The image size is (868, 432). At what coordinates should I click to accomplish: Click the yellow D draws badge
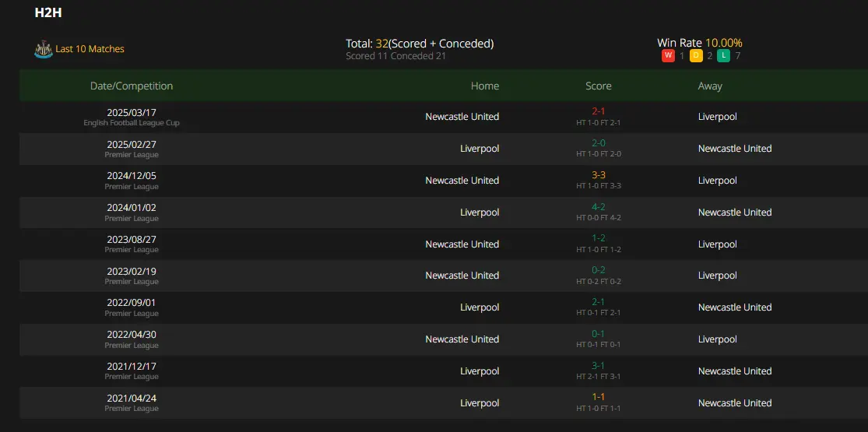[x=696, y=56]
